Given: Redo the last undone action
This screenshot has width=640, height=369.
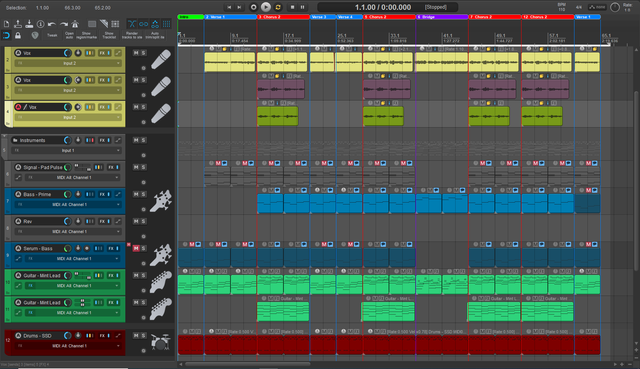Looking at the screenshot, I should pos(63,24).
